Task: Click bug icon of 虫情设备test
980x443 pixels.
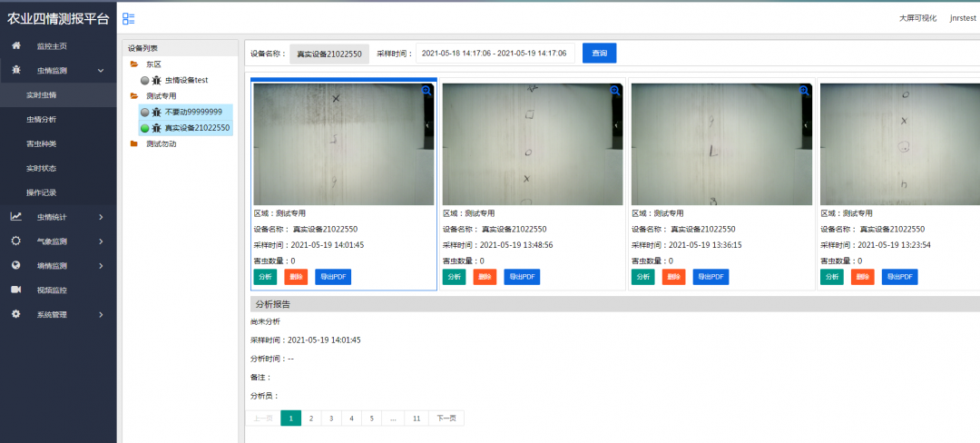Action: (x=157, y=80)
